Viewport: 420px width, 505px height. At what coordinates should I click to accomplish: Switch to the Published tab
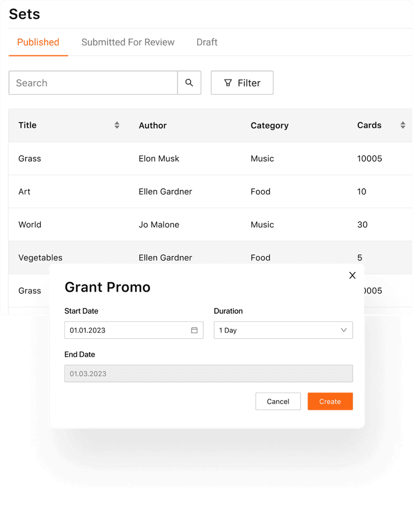38,42
